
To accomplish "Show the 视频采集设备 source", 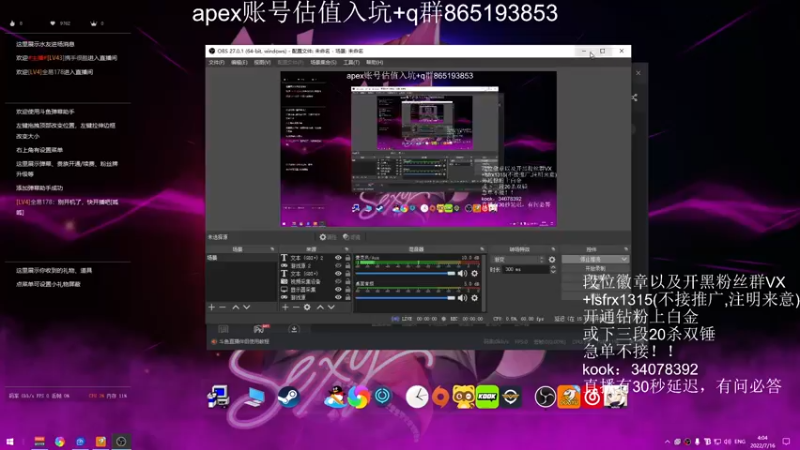I will 338,282.
